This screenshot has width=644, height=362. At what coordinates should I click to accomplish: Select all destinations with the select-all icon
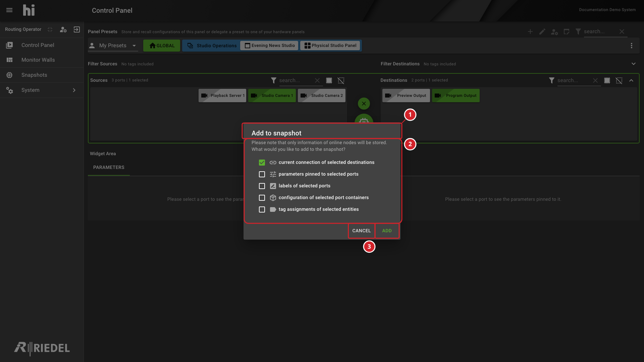(607, 80)
